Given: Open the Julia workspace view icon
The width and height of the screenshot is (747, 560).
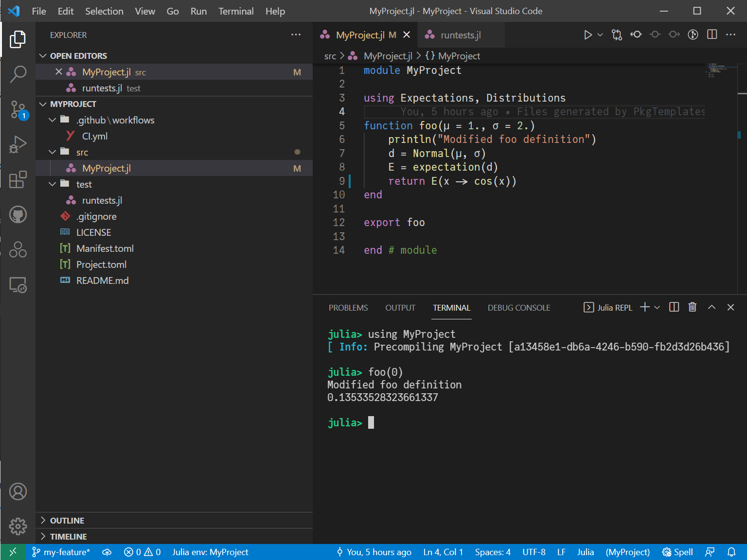Looking at the screenshot, I should point(18,249).
